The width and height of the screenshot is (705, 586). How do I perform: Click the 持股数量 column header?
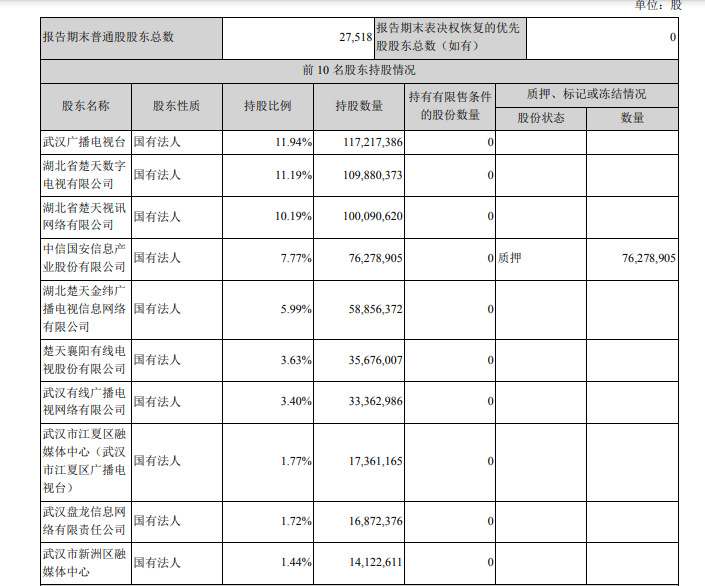[359, 106]
